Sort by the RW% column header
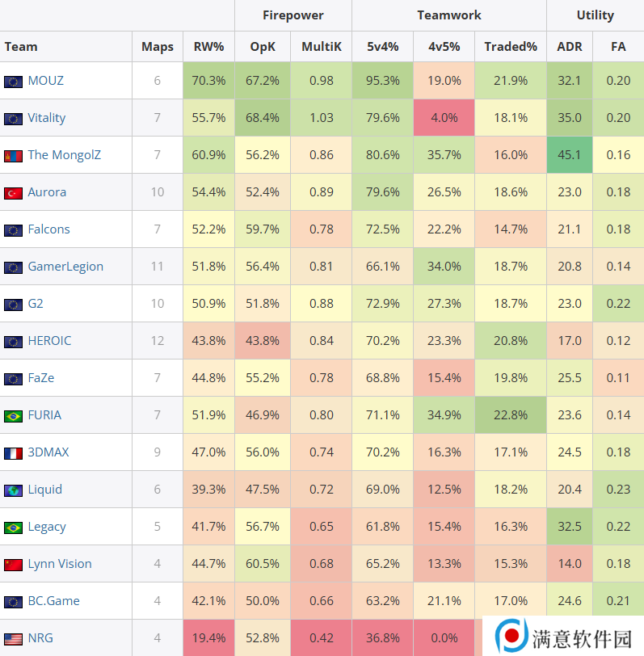This screenshot has width=644, height=656. coord(208,46)
